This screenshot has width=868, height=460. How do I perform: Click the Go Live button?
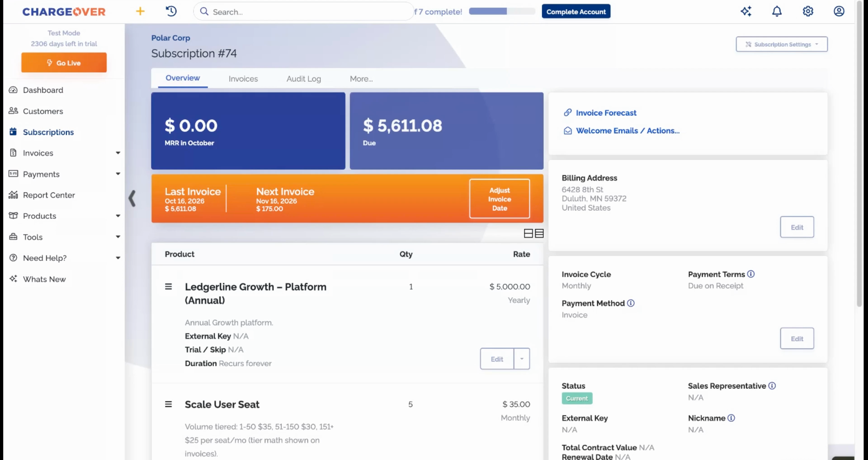(x=64, y=63)
